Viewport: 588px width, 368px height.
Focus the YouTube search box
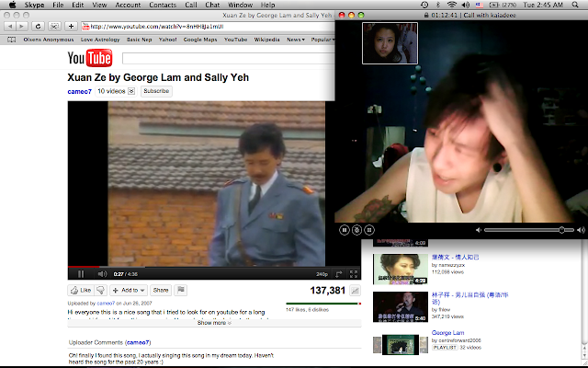coord(228,59)
